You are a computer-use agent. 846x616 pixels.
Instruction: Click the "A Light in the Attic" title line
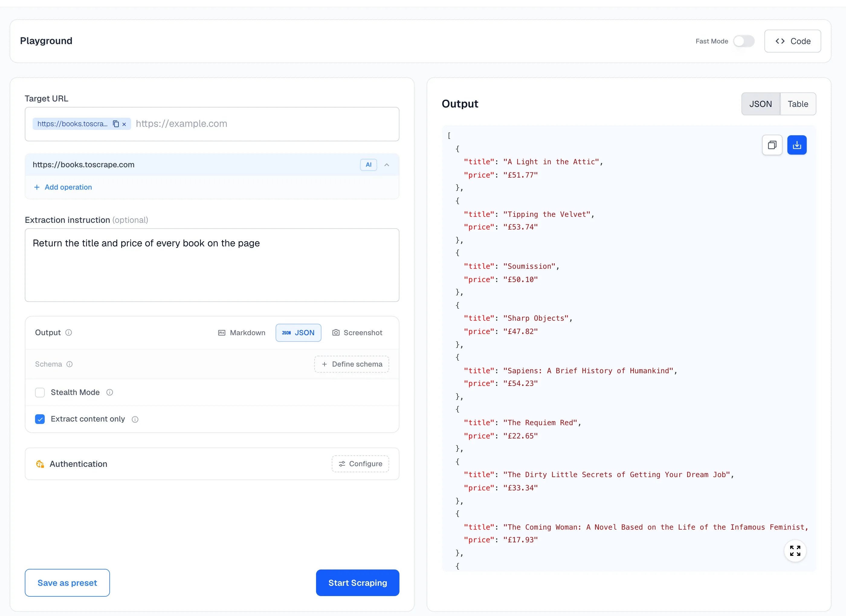533,162
